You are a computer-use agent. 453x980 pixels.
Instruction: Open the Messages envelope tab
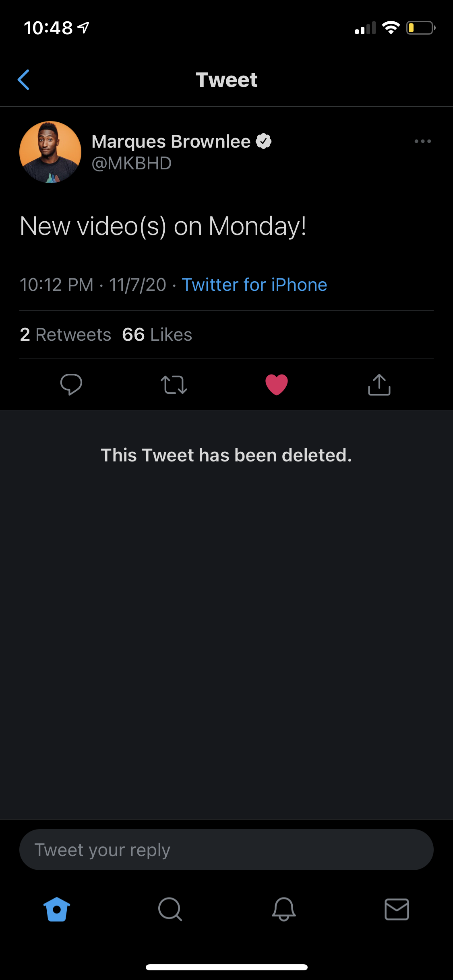click(x=397, y=909)
